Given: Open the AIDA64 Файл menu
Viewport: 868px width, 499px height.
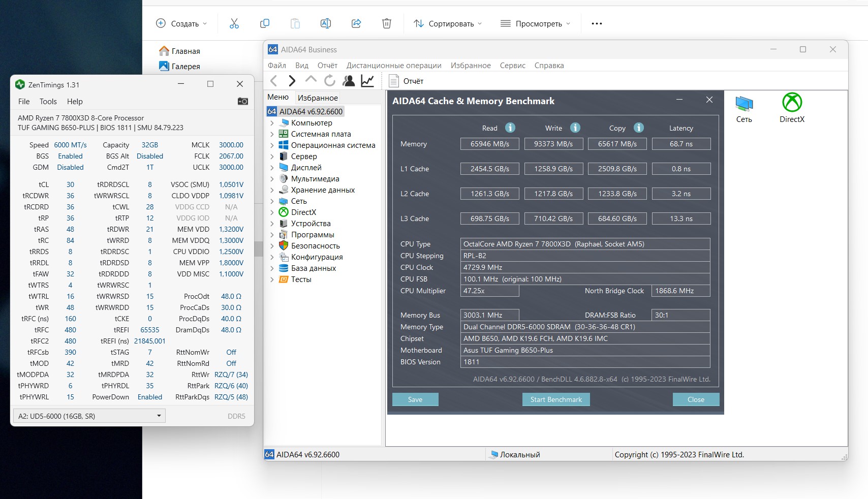Looking at the screenshot, I should click(x=277, y=66).
